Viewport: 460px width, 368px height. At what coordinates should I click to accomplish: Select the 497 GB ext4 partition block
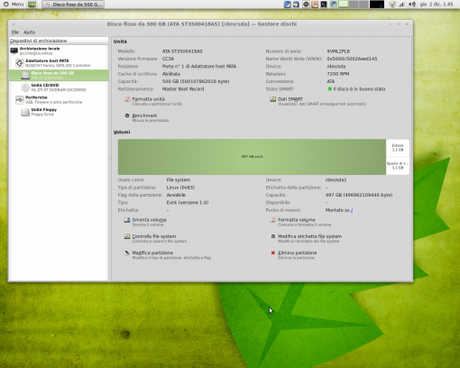pos(252,157)
